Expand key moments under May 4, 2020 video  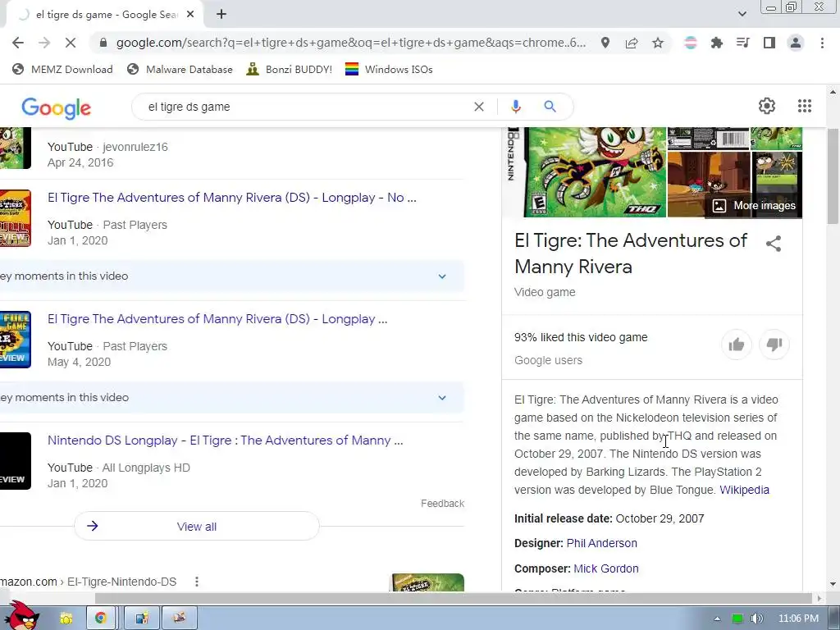point(442,398)
